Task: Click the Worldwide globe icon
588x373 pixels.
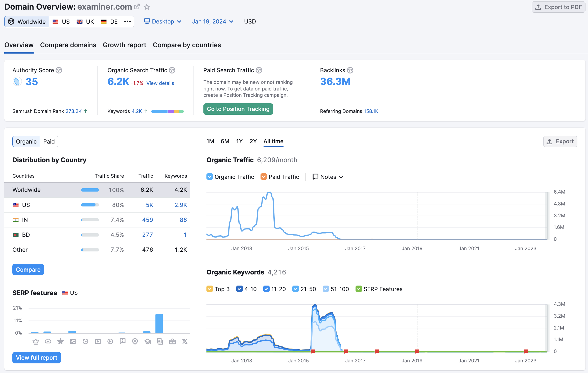Action: pos(12,21)
